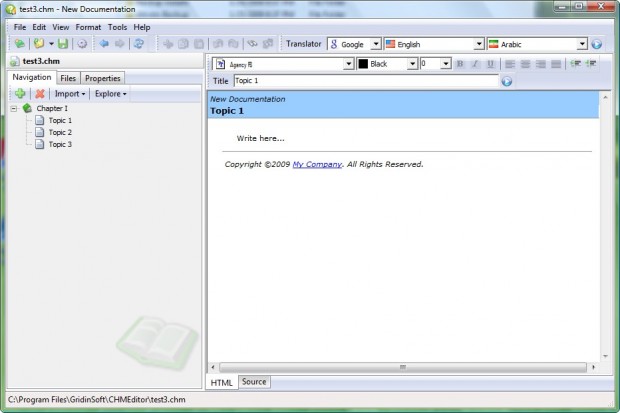Switch to the HTML editor tab
This screenshot has height=413, width=620.
point(221,383)
